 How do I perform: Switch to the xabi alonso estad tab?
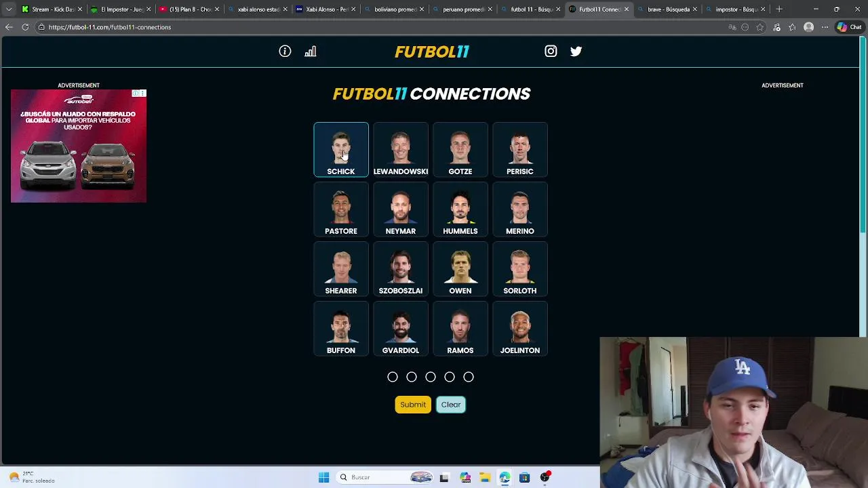257,9
